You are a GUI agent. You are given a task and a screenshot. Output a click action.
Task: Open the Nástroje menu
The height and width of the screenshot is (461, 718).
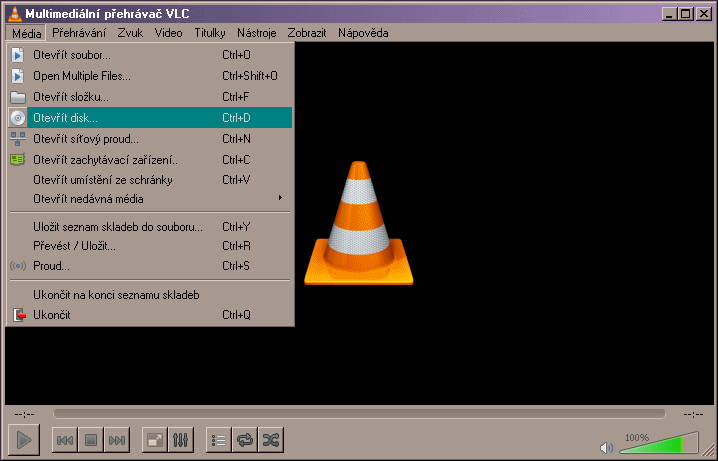(256, 33)
